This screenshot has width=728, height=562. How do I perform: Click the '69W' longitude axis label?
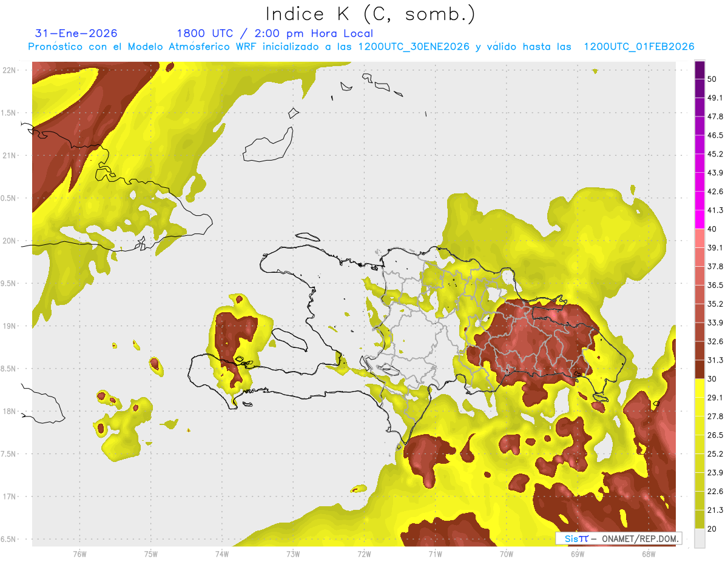tap(577, 554)
